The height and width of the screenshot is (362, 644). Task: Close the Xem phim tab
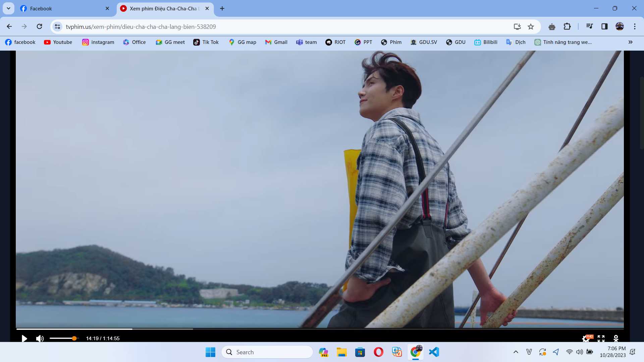tap(207, 8)
